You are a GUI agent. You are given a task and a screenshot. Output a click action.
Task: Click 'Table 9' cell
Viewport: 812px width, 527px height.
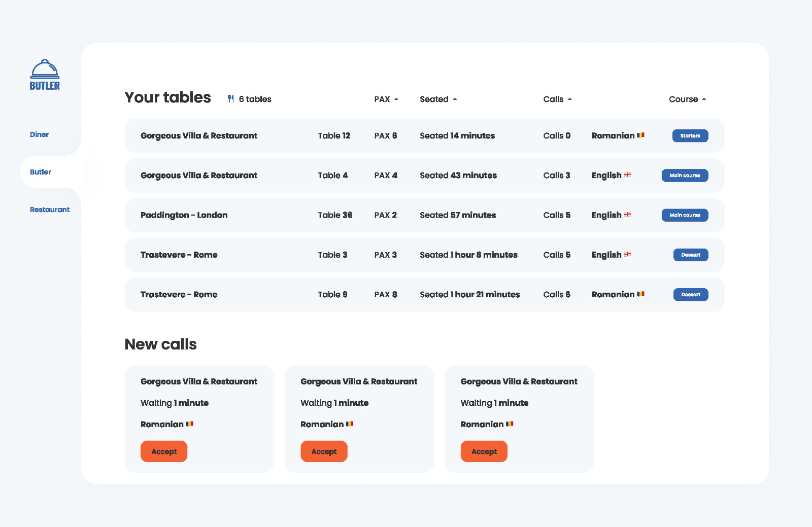(x=332, y=295)
